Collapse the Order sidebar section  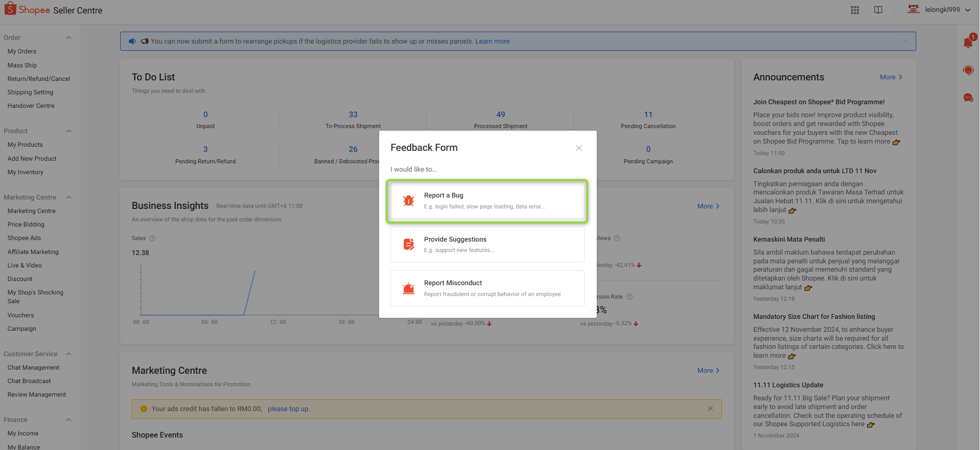pos(68,38)
